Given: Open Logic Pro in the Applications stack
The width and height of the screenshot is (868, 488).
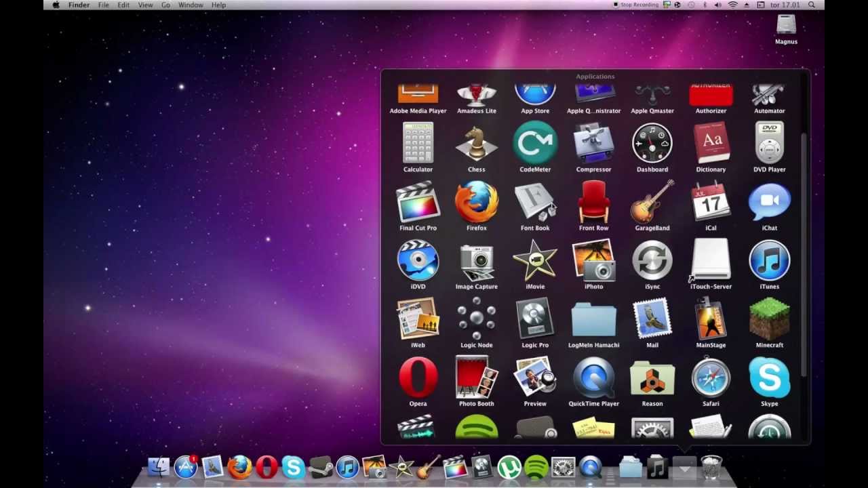Looking at the screenshot, I should pyautogui.click(x=535, y=319).
